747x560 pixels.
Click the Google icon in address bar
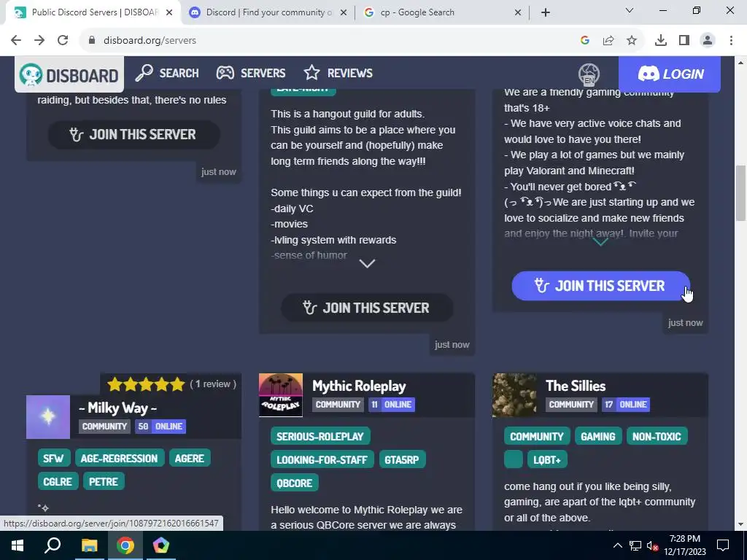tap(585, 41)
